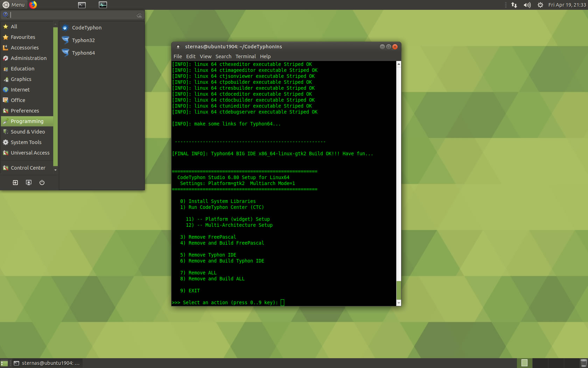Open the clock showing Fri Apr 19, 21:33
The height and width of the screenshot is (368, 588).
(x=567, y=5)
